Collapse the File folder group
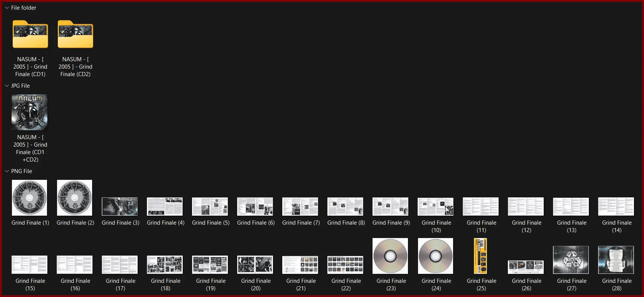Image resolution: width=644 pixels, height=297 pixels. tap(7, 8)
